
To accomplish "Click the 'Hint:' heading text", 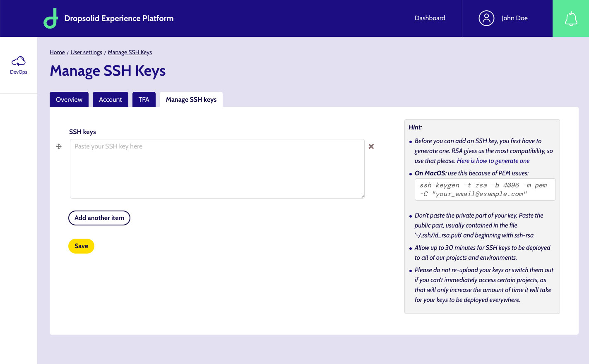I will pyautogui.click(x=415, y=127).
